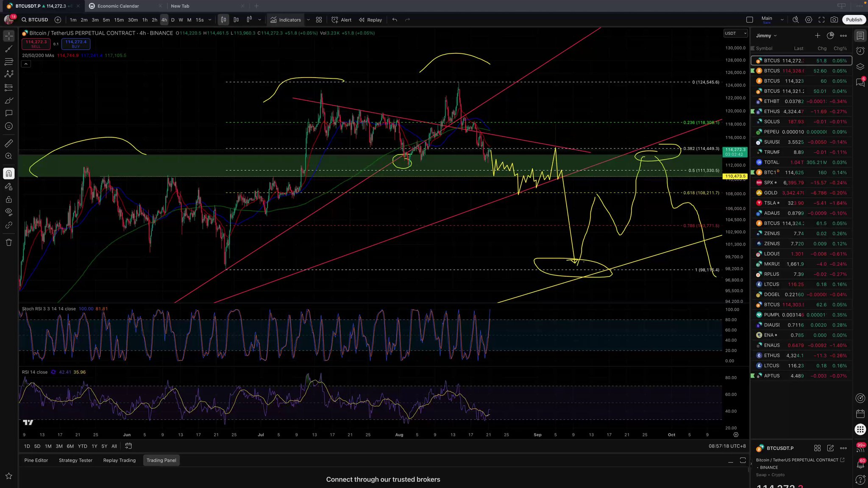868x488 pixels.
Task: Add symbol to watchlist with plus
Action: (x=817, y=36)
